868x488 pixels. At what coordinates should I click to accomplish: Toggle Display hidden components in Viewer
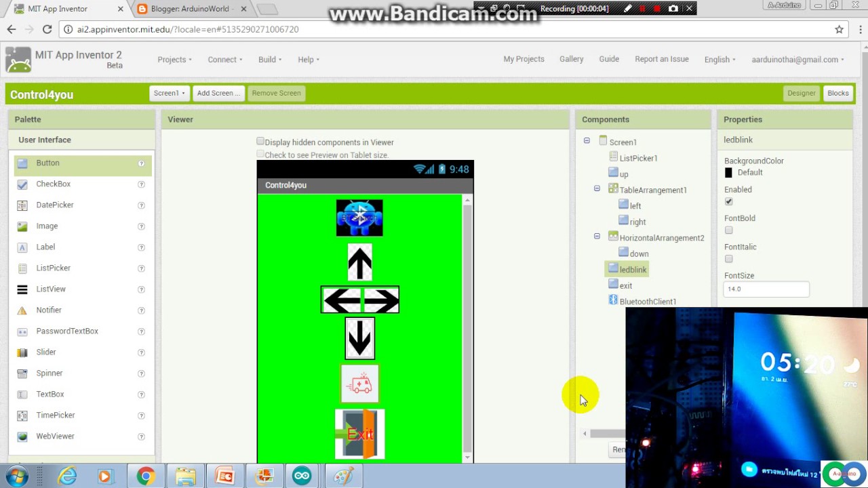point(260,142)
